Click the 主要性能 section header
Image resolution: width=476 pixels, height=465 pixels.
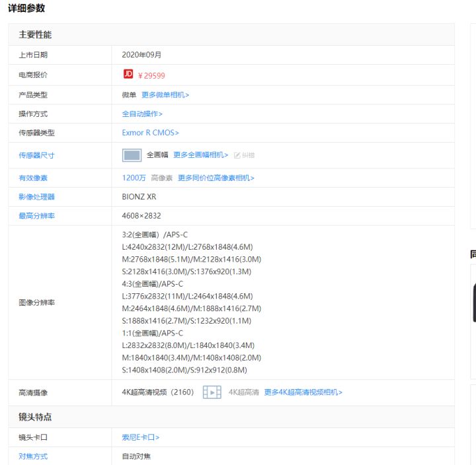click(35, 34)
